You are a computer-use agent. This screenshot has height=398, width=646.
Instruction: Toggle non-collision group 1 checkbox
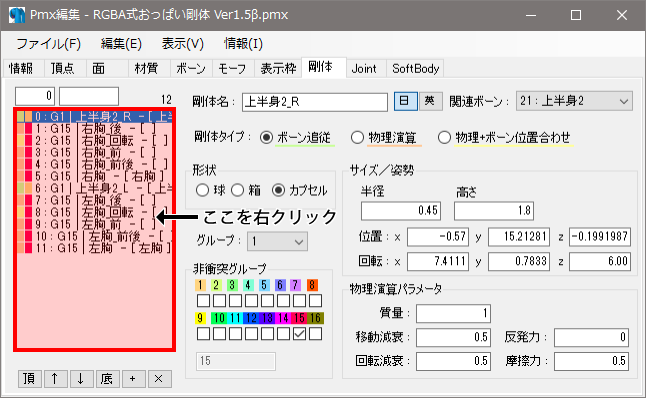(203, 301)
